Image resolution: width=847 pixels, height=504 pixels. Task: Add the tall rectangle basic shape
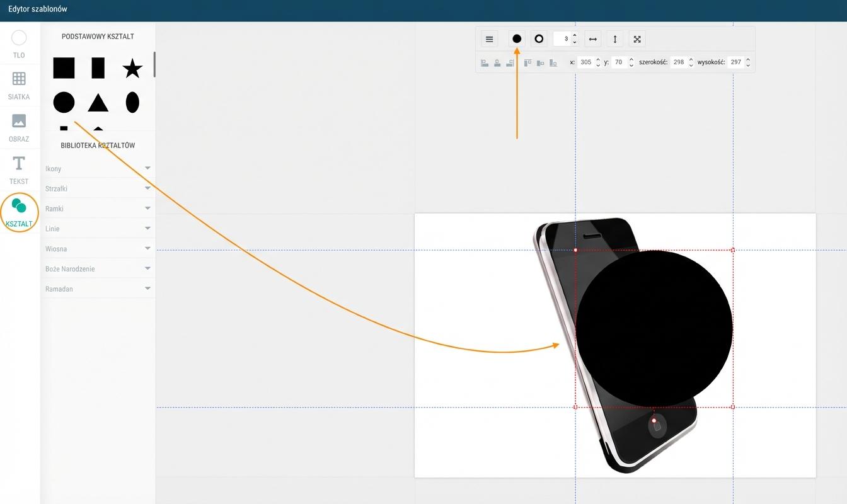click(x=98, y=68)
